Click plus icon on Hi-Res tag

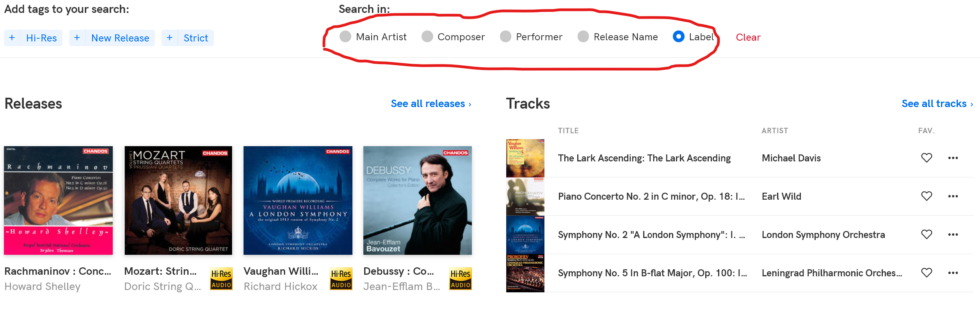(12, 38)
